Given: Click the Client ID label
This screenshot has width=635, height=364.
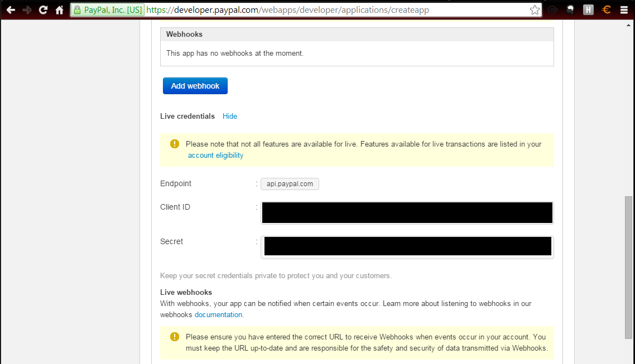Looking at the screenshot, I should (175, 207).
